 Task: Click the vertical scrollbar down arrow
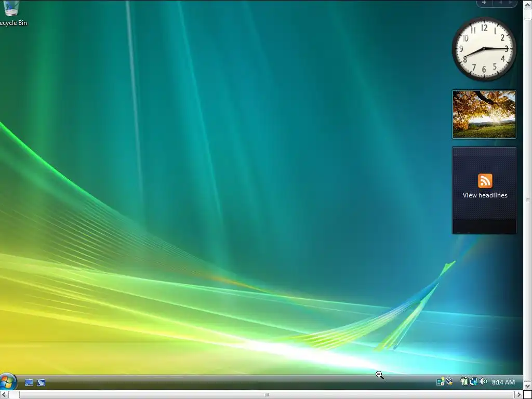528,386
